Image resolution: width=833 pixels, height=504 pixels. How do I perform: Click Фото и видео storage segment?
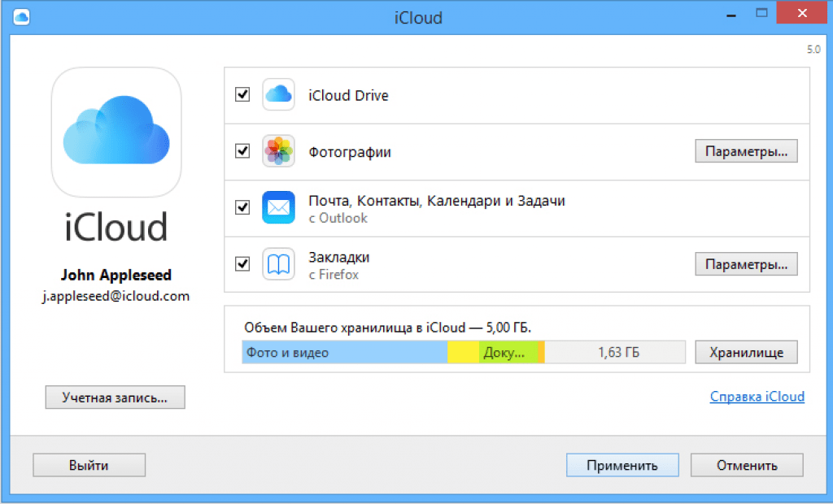pyautogui.click(x=345, y=352)
